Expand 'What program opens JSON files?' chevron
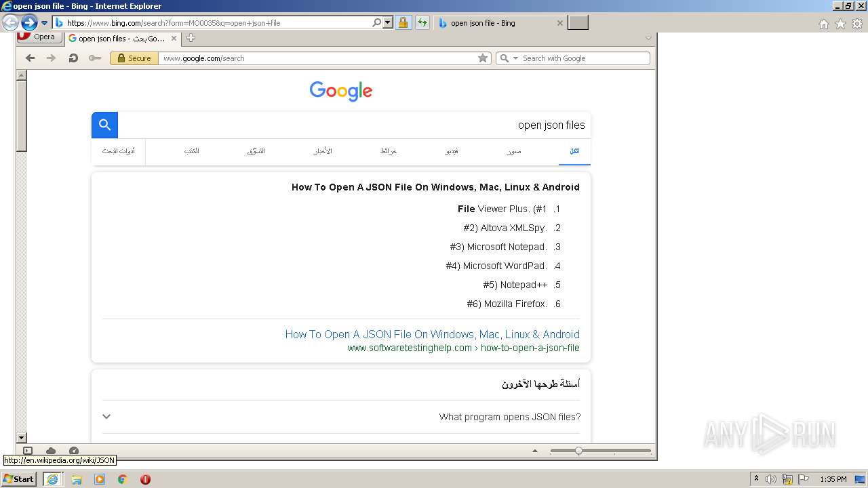The height and width of the screenshot is (488, 868). coord(106,417)
